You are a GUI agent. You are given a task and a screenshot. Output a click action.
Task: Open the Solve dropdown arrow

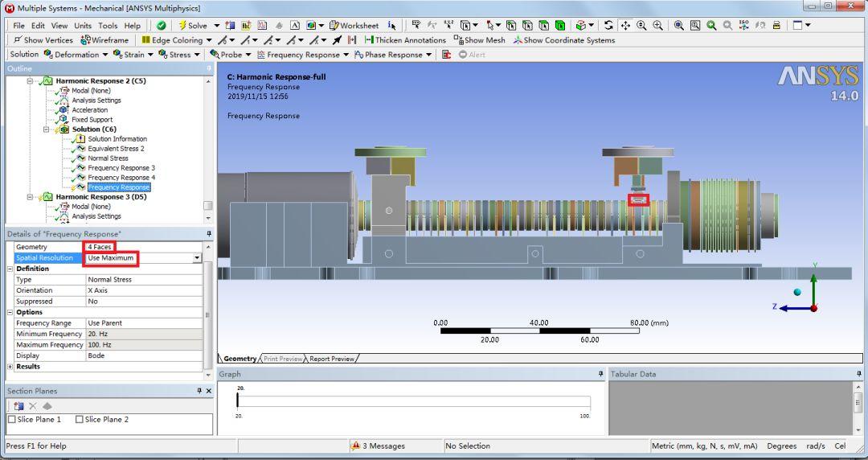click(216, 26)
